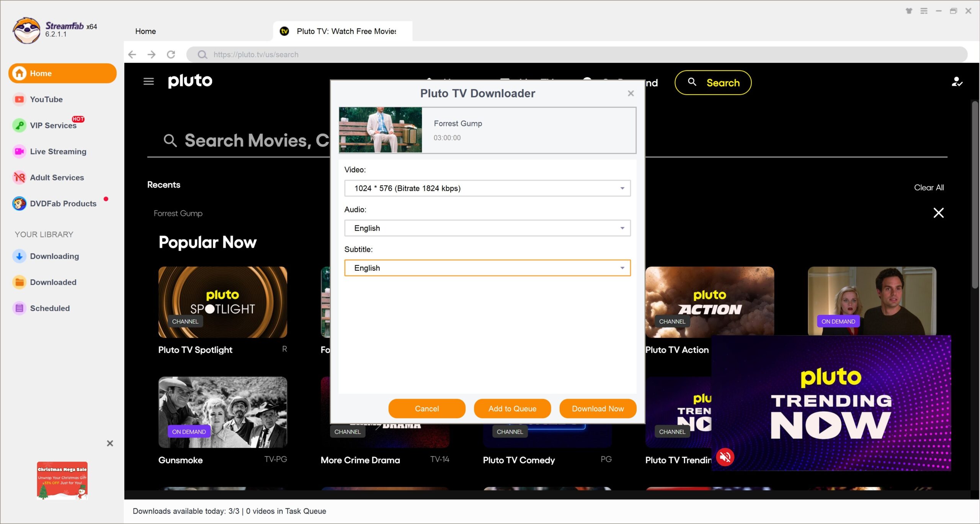Open the Scheduled downloads list
Image resolution: width=980 pixels, height=524 pixels.
(50, 308)
